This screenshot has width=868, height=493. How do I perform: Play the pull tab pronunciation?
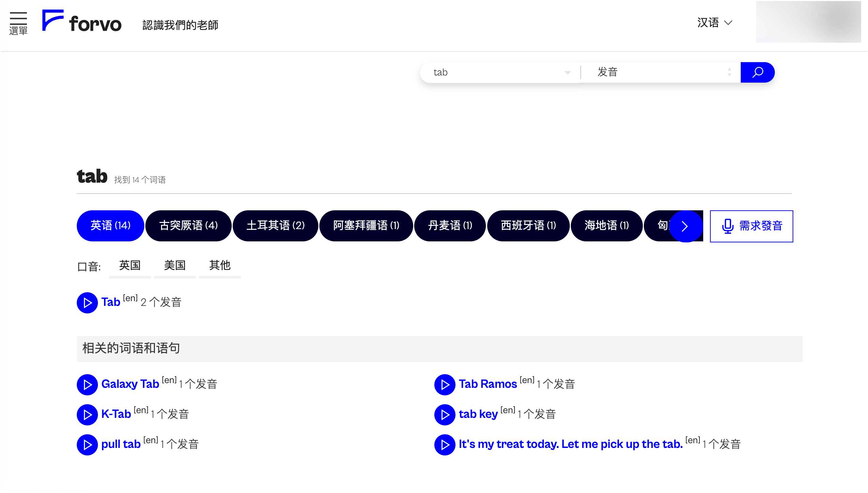87,445
